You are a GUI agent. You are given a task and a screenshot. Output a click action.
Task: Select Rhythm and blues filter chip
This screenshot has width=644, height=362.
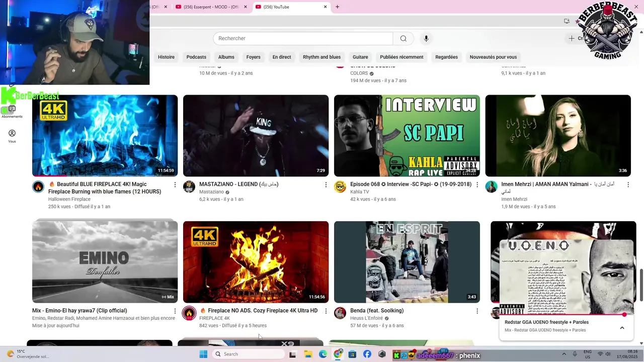[x=321, y=57]
